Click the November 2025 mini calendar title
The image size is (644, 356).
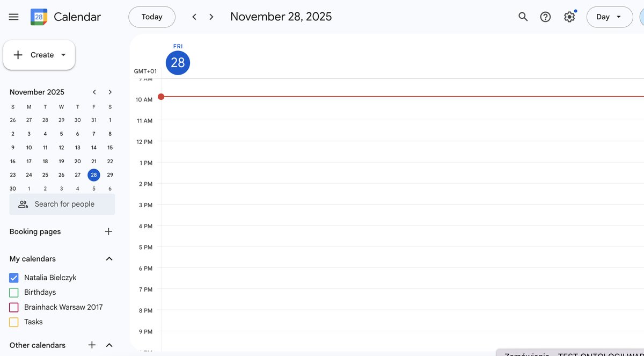(37, 92)
